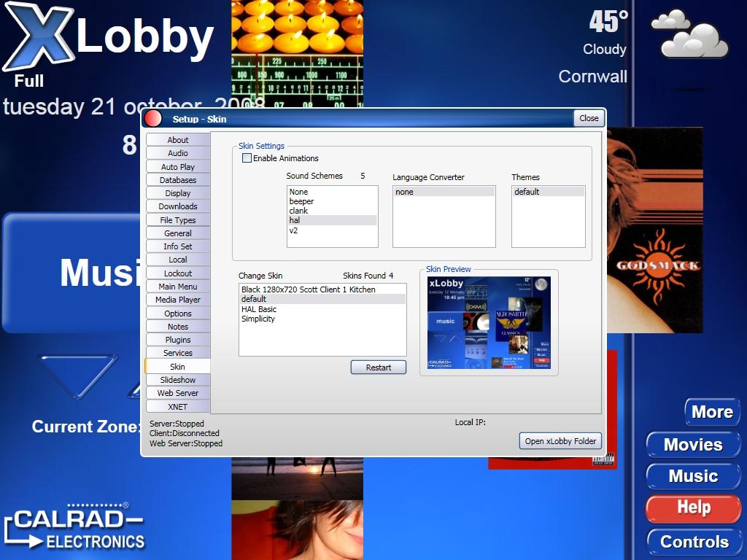Image resolution: width=747 pixels, height=560 pixels.
Task: Click the Calrad Electronics logo
Action: point(74,526)
